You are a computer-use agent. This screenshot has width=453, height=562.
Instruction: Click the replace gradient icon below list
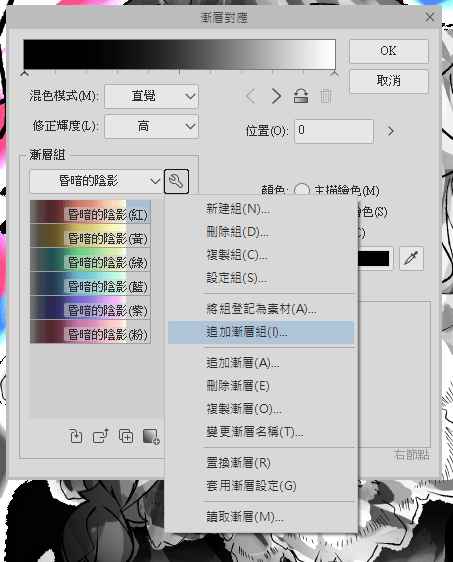[x=76, y=436]
